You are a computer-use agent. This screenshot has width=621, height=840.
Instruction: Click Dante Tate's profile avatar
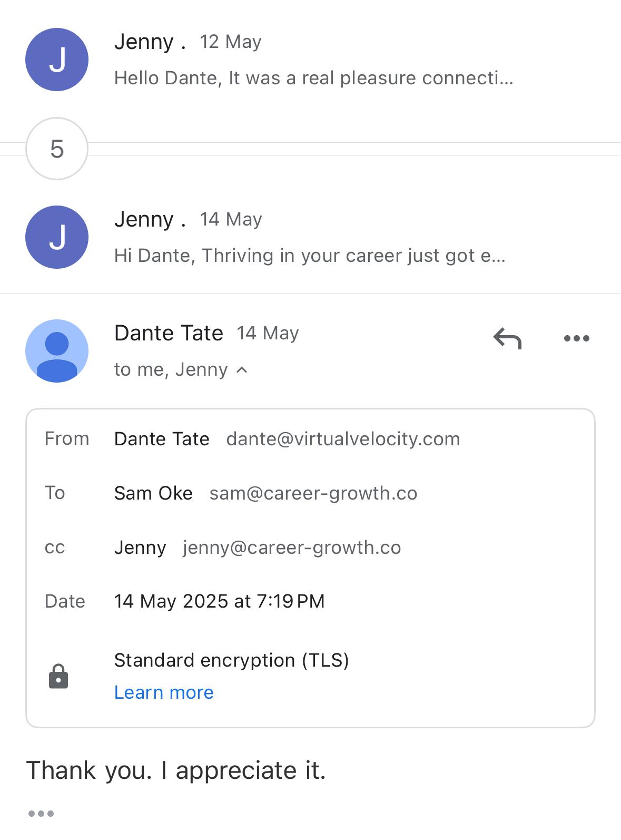[57, 351]
